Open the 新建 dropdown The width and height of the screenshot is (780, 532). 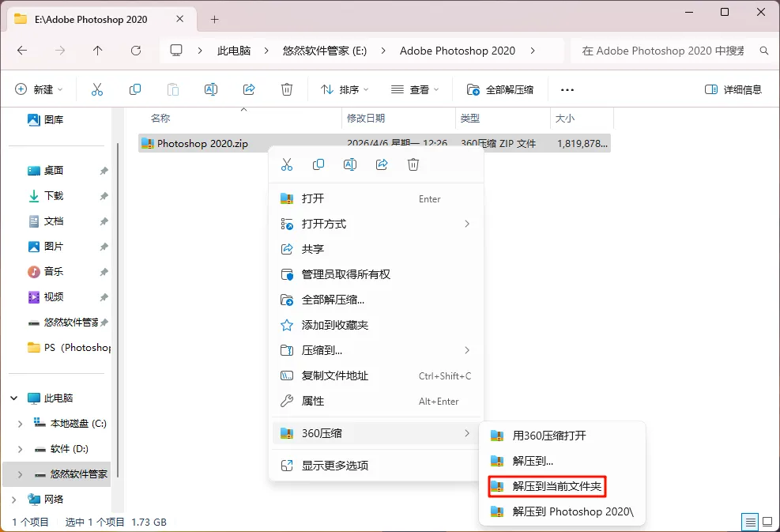(39, 89)
